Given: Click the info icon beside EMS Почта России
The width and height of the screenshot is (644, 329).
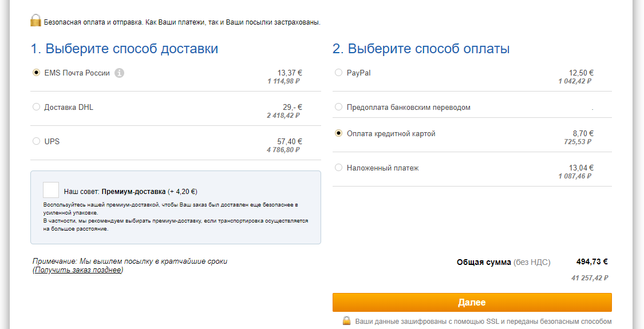Looking at the screenshot, I should (x=119, y=73).
